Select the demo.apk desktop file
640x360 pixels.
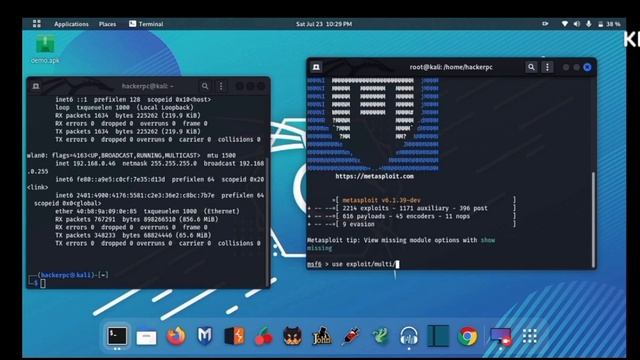pyautogui.click(x=45, y=49)
